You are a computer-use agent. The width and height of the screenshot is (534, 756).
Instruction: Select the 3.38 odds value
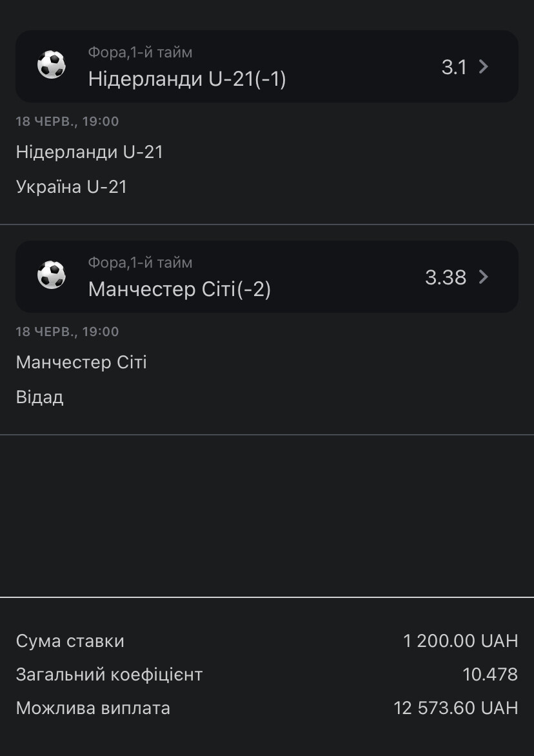(446, 277)
